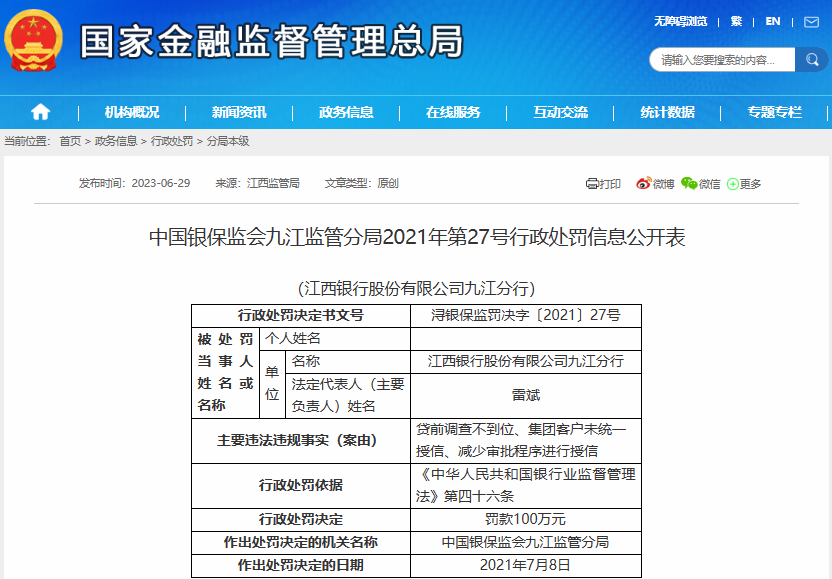Focus the search input field
The image size is (832, 579).
(722, 60)
